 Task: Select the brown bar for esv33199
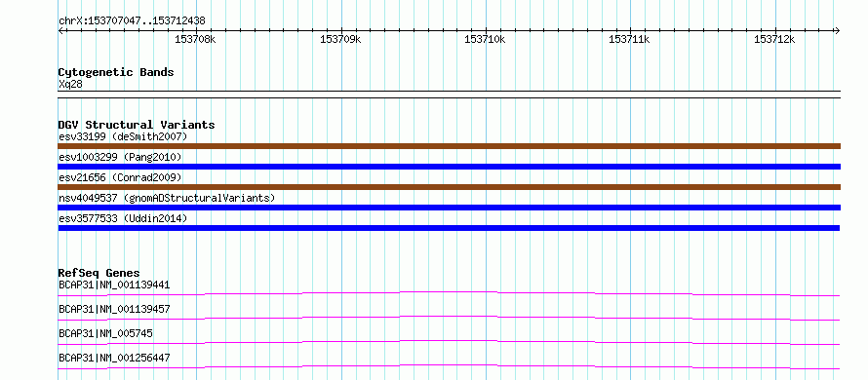pos(449,146)
